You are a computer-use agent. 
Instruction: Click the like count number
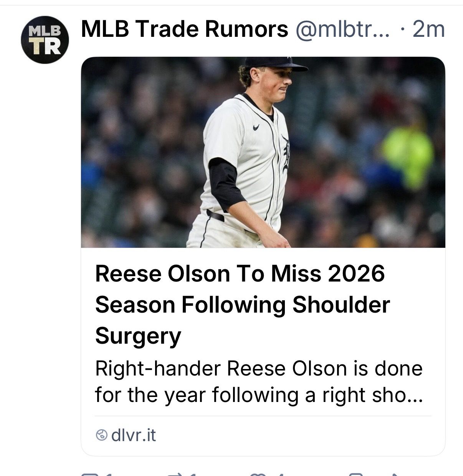280,475
